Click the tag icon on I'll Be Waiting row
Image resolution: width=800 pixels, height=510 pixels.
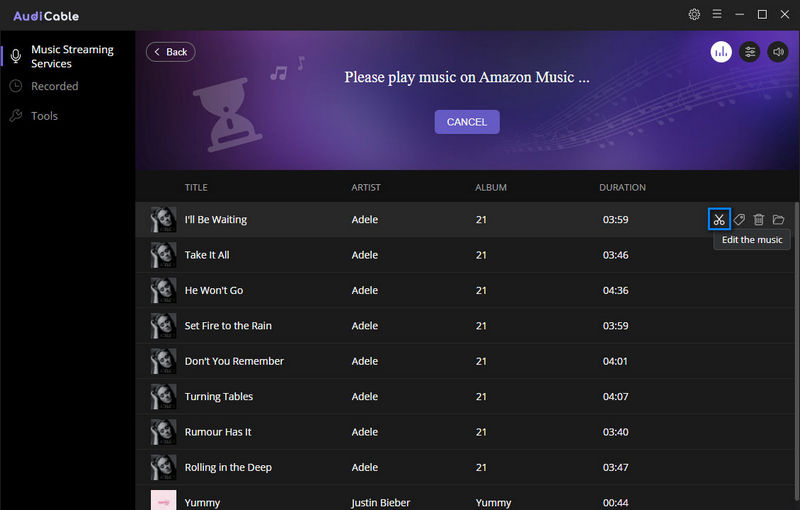(739, 219)
